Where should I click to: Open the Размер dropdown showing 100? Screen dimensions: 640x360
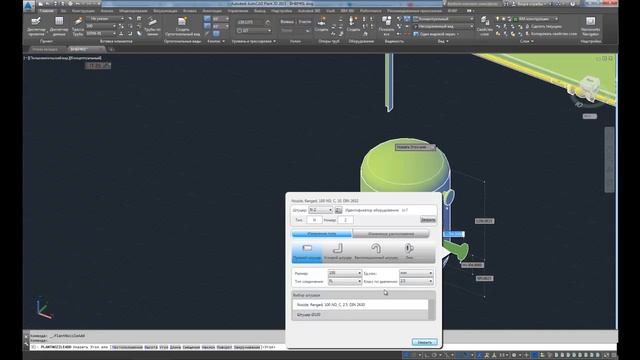[x=344, y=273]
